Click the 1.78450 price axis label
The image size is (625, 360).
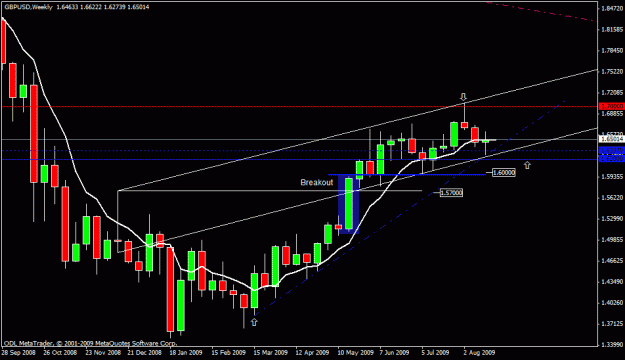tap(613, 51)
